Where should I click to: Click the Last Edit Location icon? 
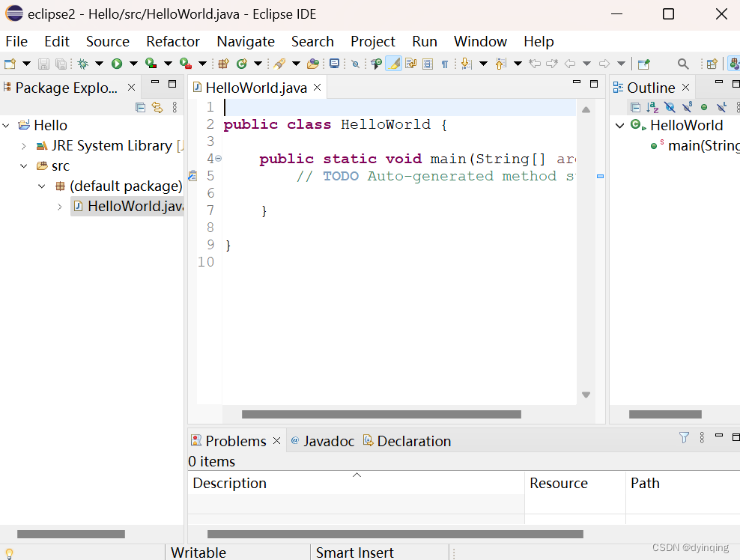point(535,63)
